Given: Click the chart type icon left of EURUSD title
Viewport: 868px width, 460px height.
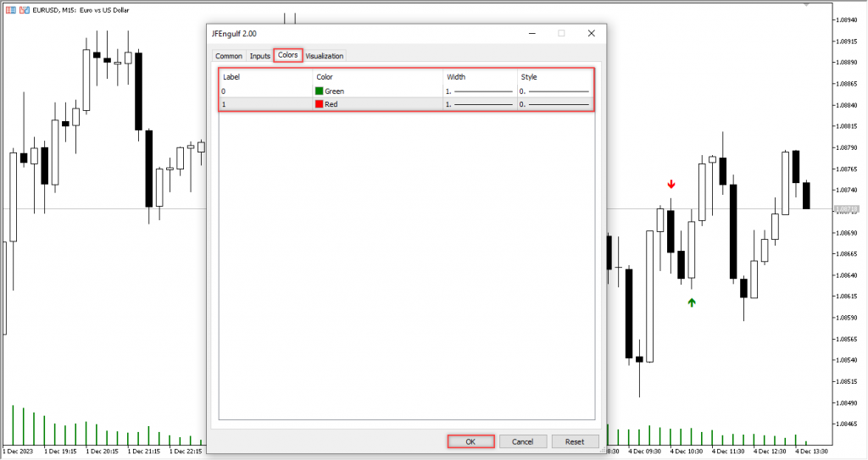Looking at the screenshot, I should 24,10.
